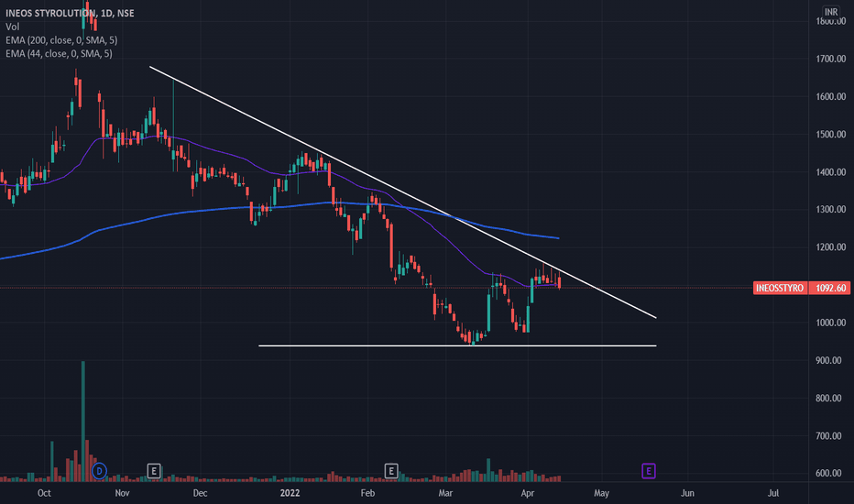Click the INR currency label

coord(831,12)
